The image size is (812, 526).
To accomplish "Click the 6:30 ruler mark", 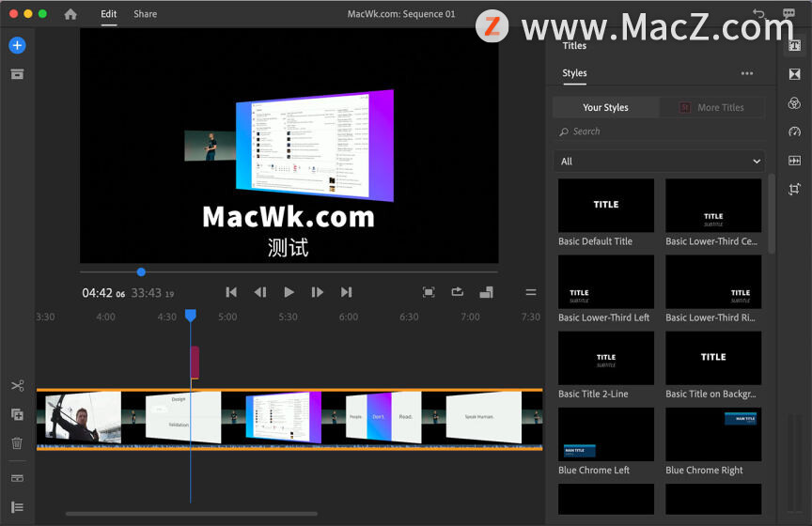I will [x=409, y=317].
